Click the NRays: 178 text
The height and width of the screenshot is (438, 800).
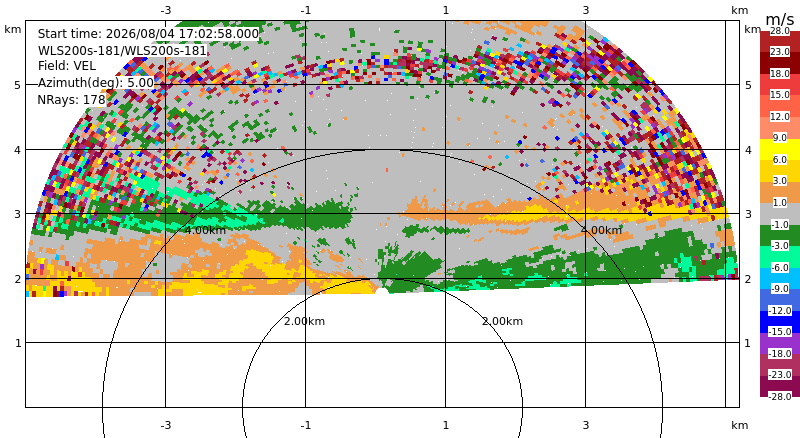tap(71, 100)
